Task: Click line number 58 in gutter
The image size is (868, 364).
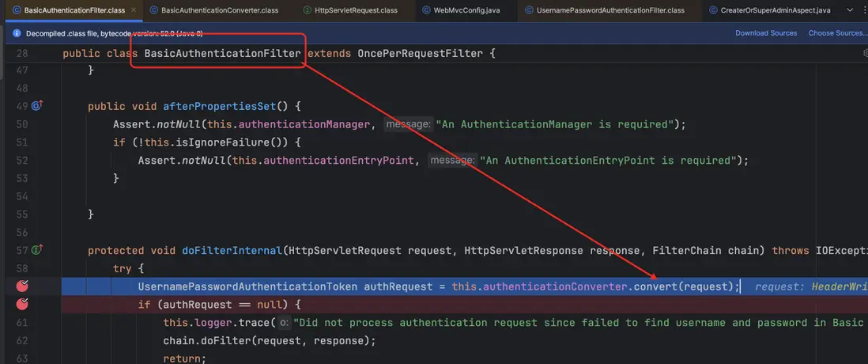Action: [21, 268]
